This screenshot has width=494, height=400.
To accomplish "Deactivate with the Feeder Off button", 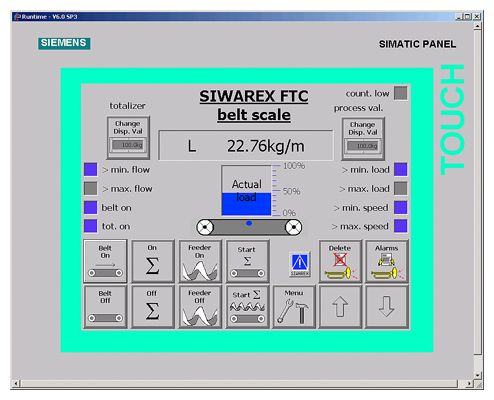I will point(200,307).
